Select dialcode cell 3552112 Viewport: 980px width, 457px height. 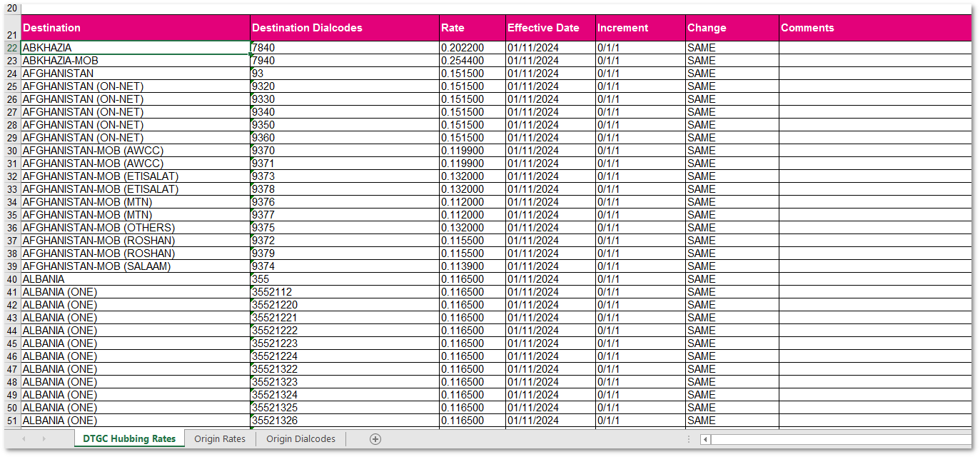345,292
